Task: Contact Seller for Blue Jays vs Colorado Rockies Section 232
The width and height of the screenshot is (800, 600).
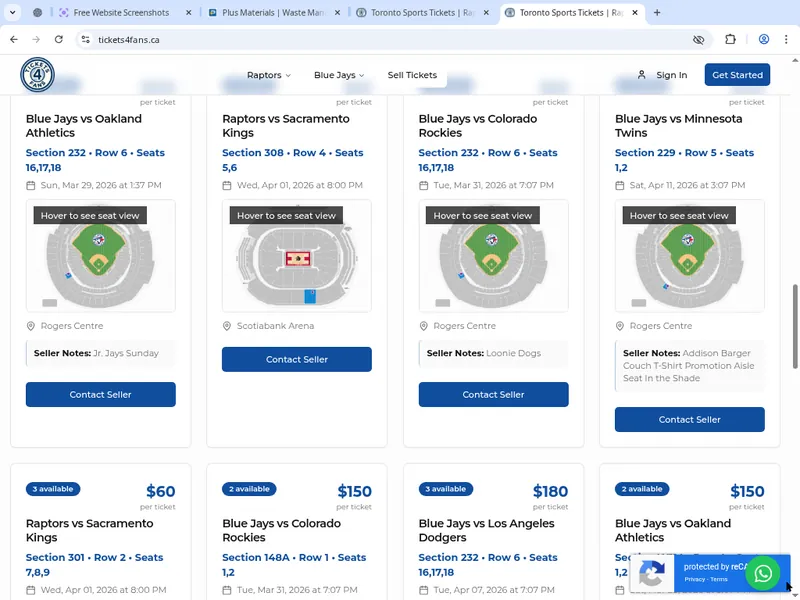Action: 493,394
